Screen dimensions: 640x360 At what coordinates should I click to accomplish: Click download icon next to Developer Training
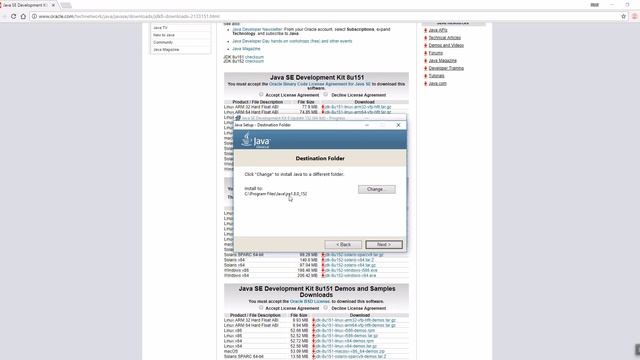pos(425,68)
